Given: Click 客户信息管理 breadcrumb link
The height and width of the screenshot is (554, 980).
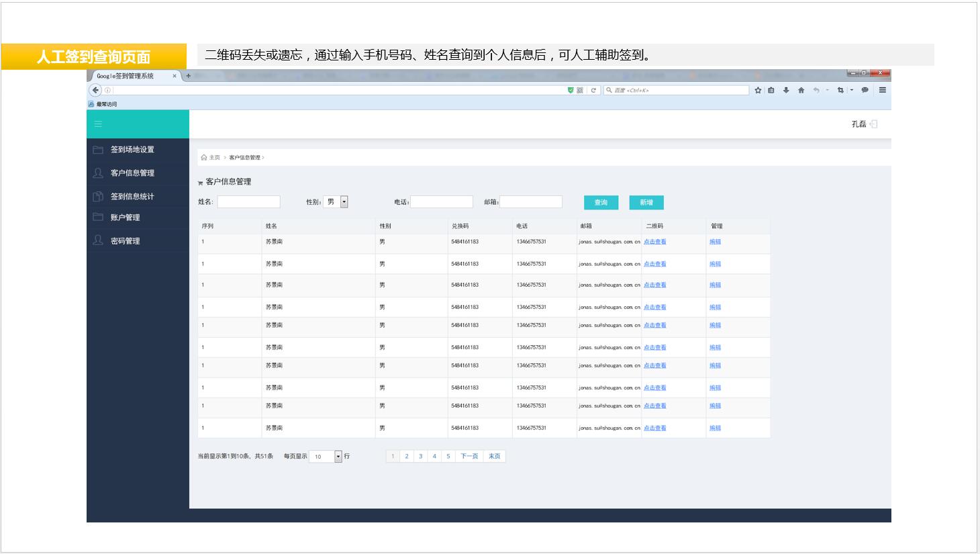Looking at the screenshot, I should click(244, 158).
